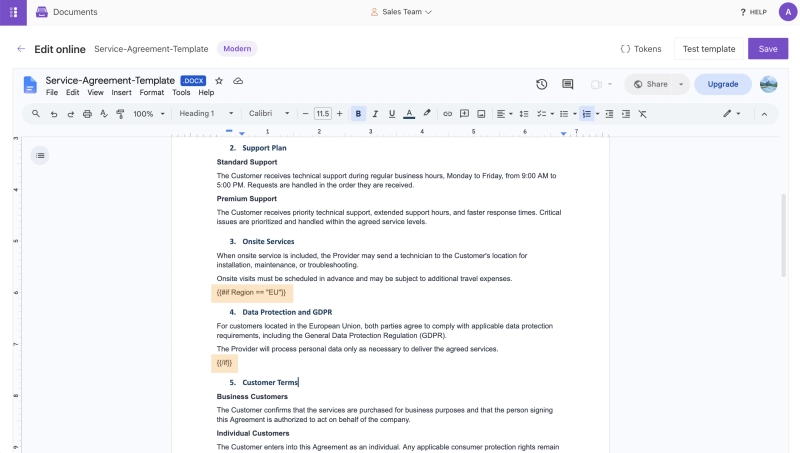Screen dimensions: 800x453
Task: Toggle italic formatting
Action: [x=375, y=114]
